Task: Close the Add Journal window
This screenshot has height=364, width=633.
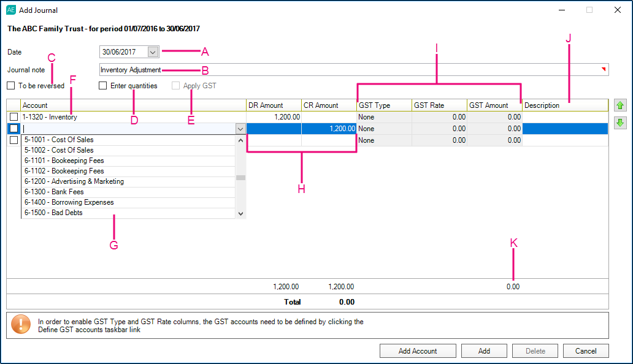Action: coord(617,10)
